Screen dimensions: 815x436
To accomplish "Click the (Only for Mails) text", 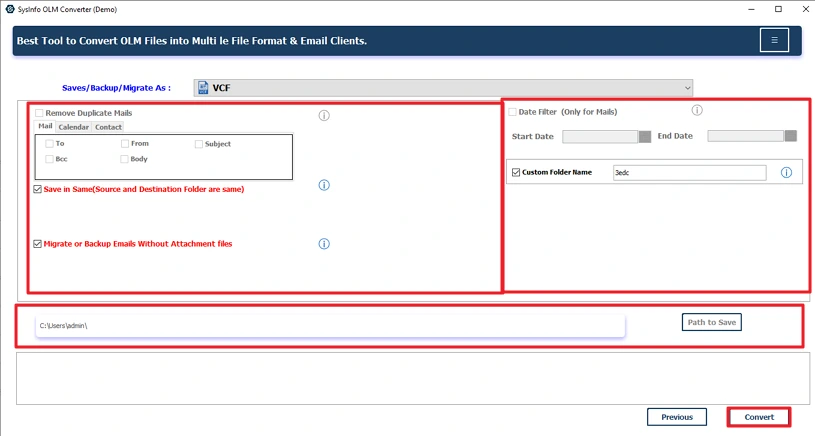I will (589, 112).
